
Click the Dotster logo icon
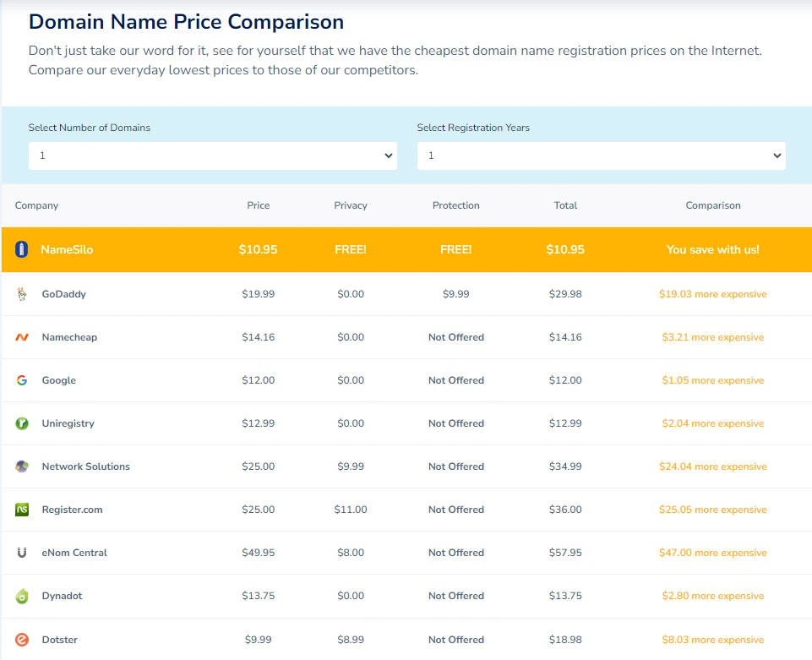22,640
